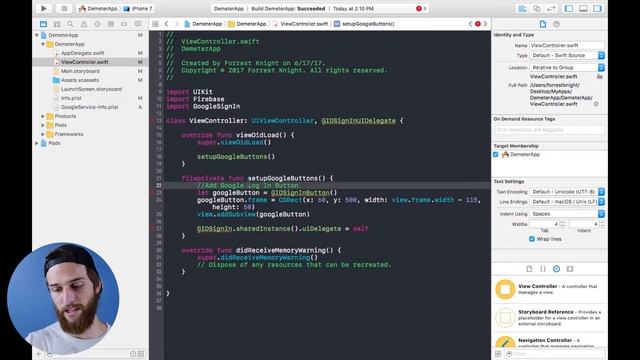
Task: Click the file Name input field
Action: [567, 46]
